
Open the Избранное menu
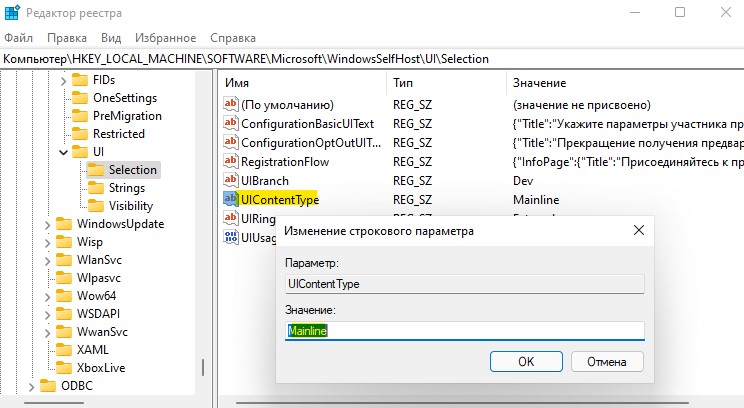pos(166,38)
